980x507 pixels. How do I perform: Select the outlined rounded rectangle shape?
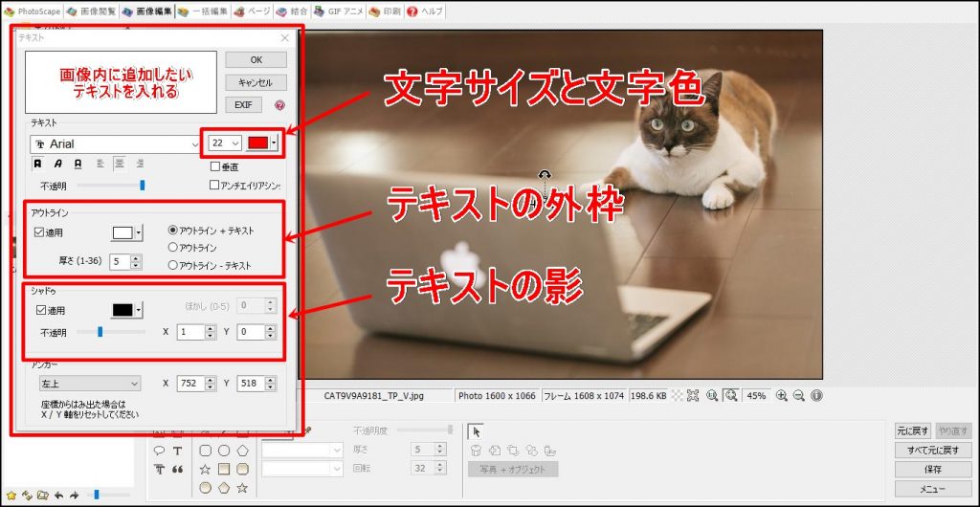[205, 451]
